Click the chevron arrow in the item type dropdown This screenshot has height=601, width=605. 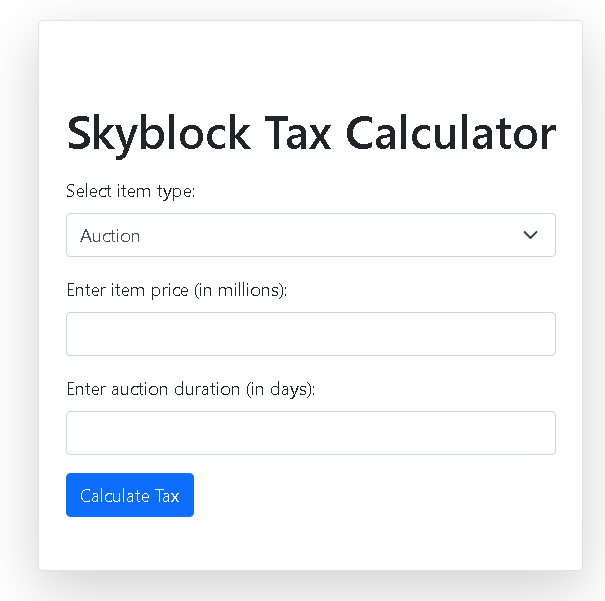(x=530, y=235)
